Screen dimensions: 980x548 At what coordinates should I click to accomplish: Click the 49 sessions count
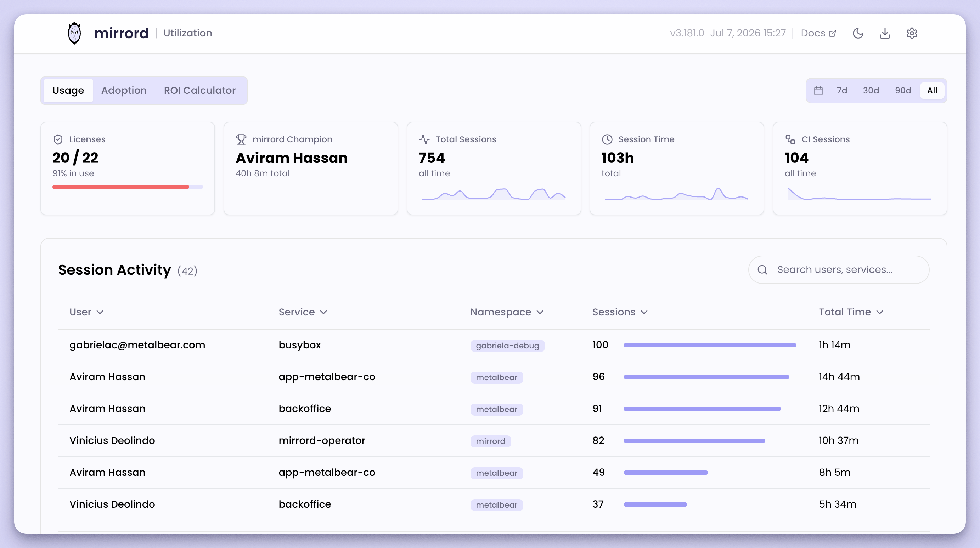[598, 472]
